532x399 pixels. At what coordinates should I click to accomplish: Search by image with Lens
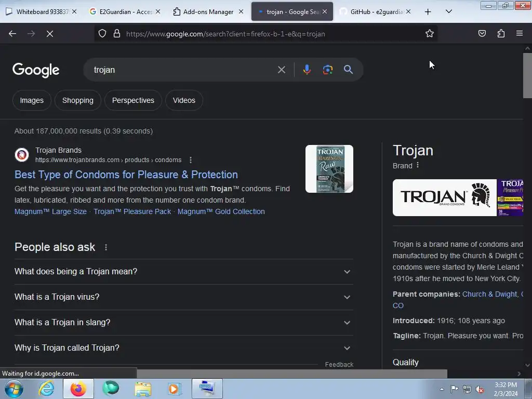327,70
